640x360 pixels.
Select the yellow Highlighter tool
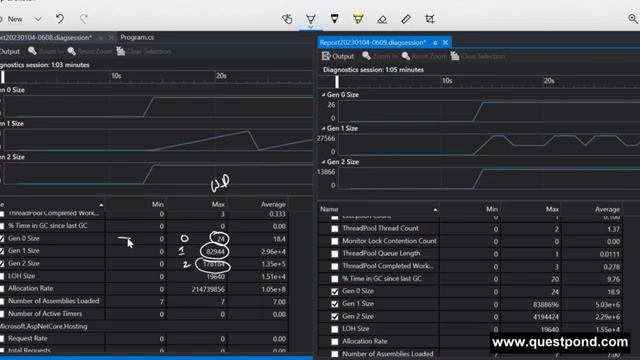tap(358, 19)
